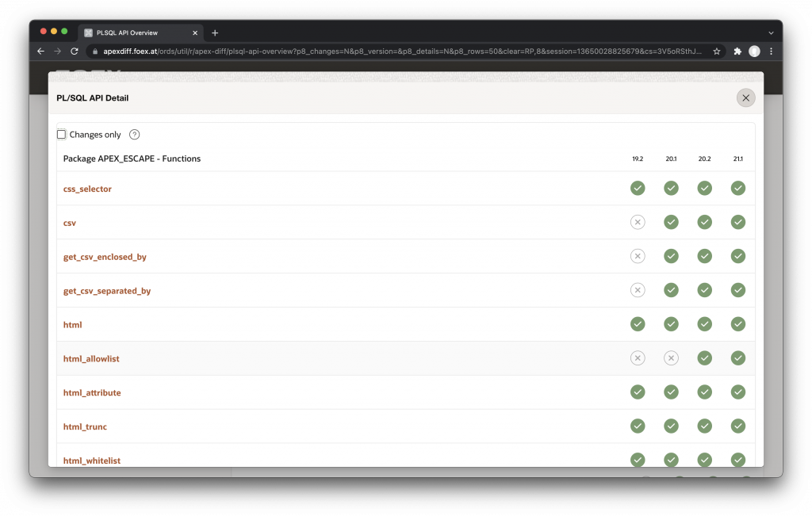This screenshot has width=812, height=516.
Task: Bookmark this page with the star
Action: point(717,52)
